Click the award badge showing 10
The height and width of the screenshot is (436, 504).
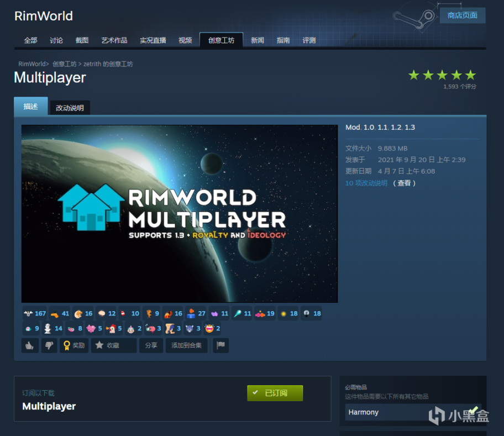click(129, 313)
